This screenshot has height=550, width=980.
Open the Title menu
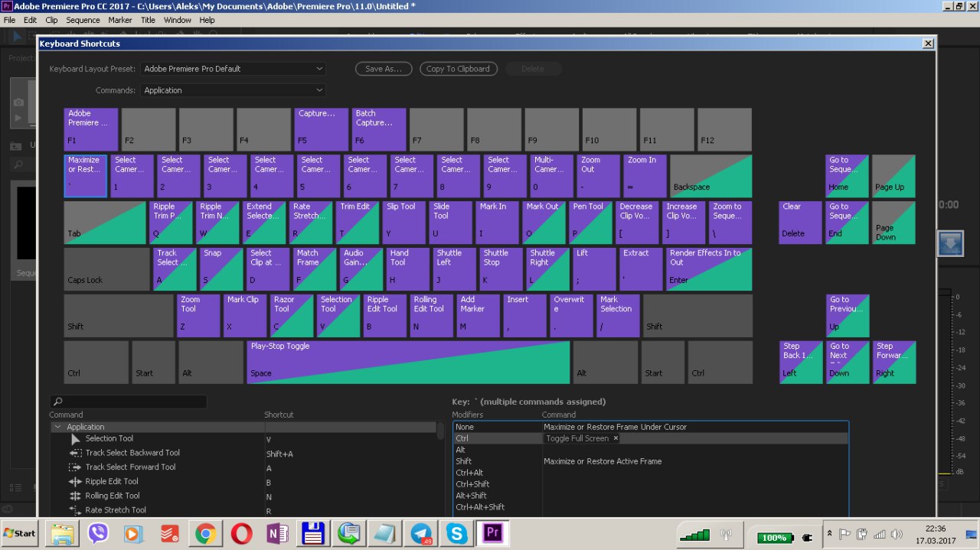click(x=148, y=20)
